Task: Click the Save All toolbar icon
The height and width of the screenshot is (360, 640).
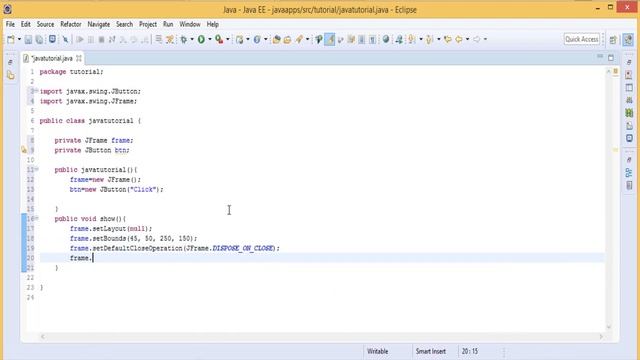Action: (39, 39)
